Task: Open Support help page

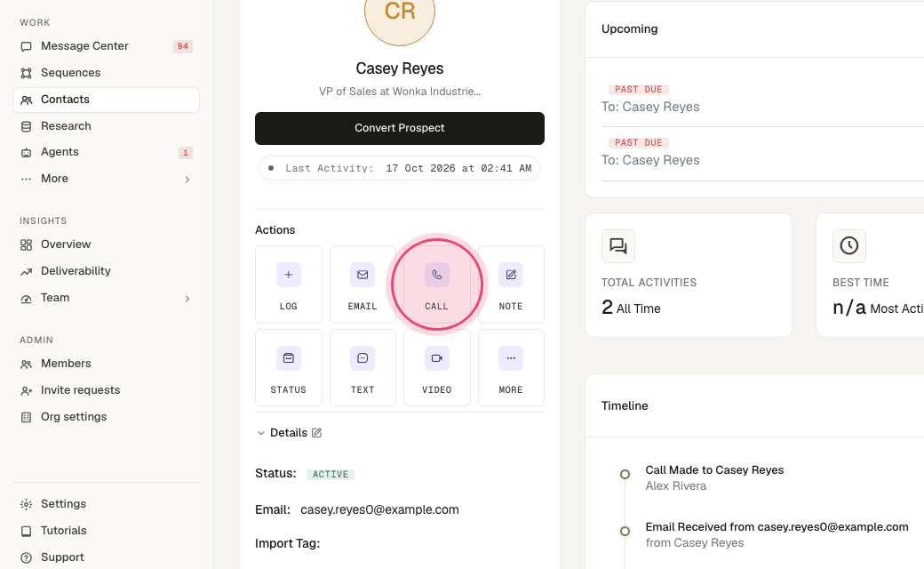Action: (x=106, y=557)
